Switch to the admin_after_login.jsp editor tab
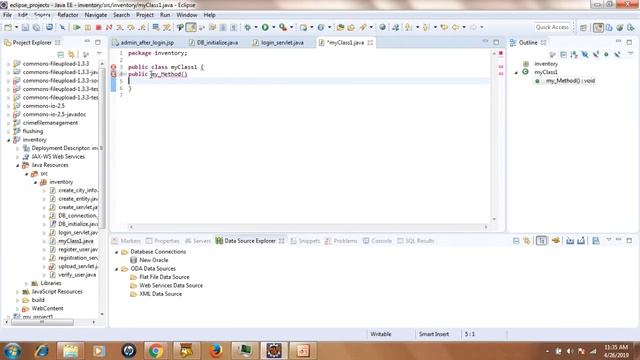 143,42
